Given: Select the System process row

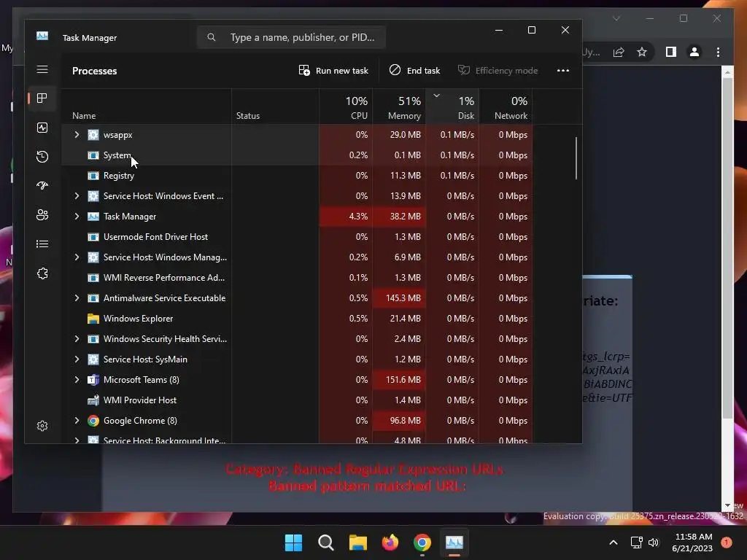Looking at the screenshot, I should 297,155.
